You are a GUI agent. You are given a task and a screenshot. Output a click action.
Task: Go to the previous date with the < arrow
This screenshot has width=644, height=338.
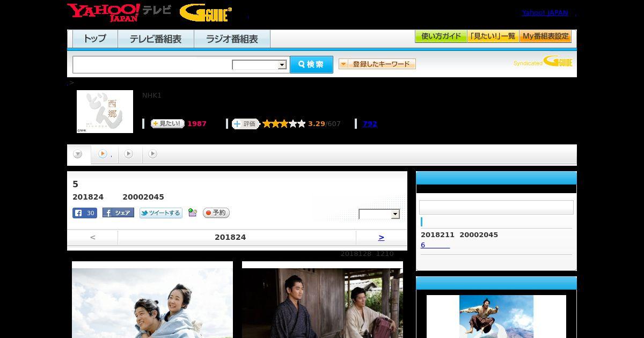pyautogui.click(x=93, y=237)
